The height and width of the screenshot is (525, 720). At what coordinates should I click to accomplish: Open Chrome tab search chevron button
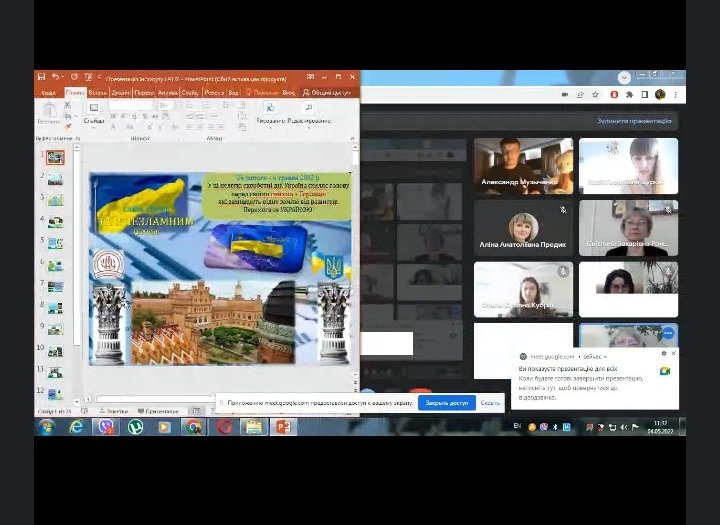[x=624, y=78]
